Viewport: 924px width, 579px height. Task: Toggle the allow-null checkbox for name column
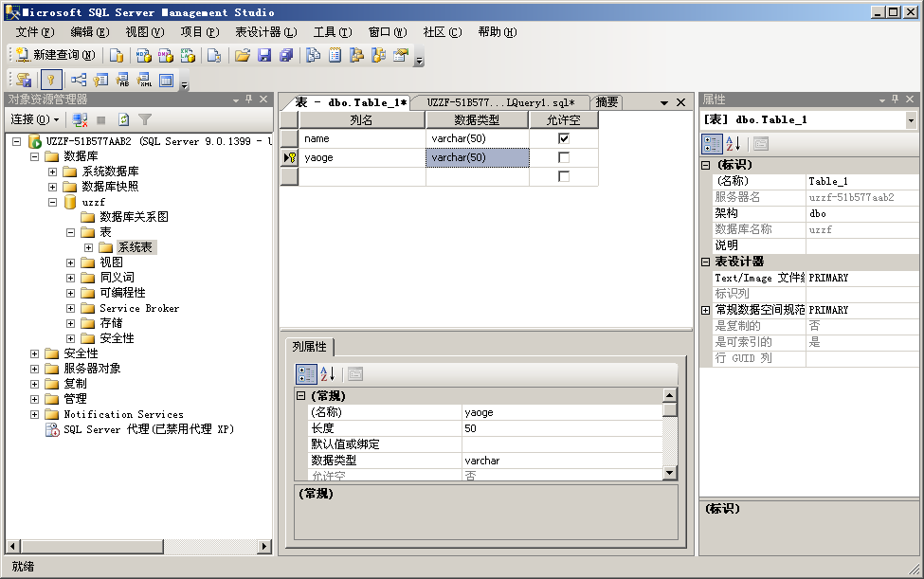(x=564, y=138)
